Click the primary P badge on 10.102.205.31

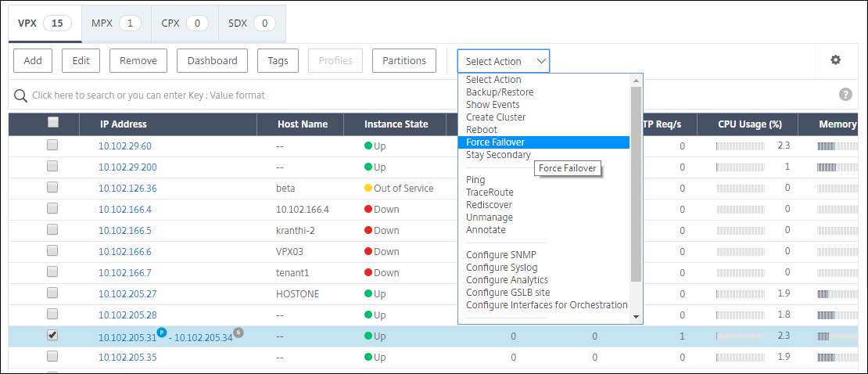click(x=162, y=332)
